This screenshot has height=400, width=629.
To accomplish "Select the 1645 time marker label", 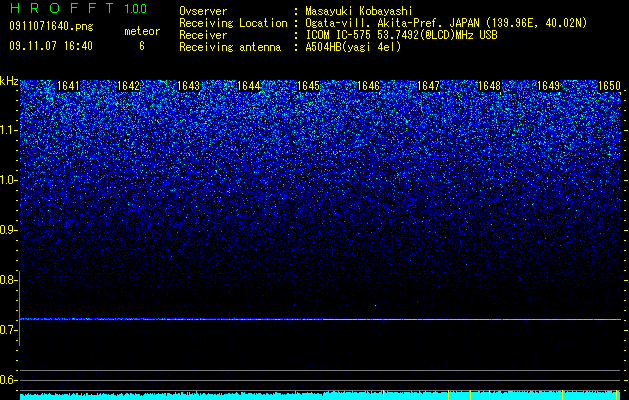I will [308, 86].
